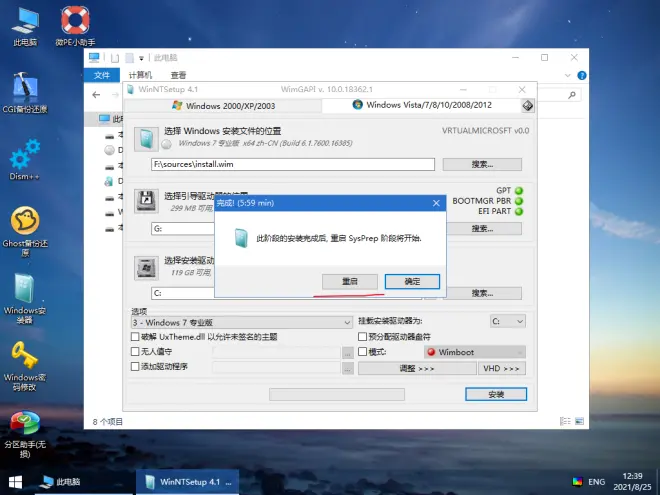Click the round image info indicator
This screenshot has height=495, width=660.
click(x=167, y=144)
